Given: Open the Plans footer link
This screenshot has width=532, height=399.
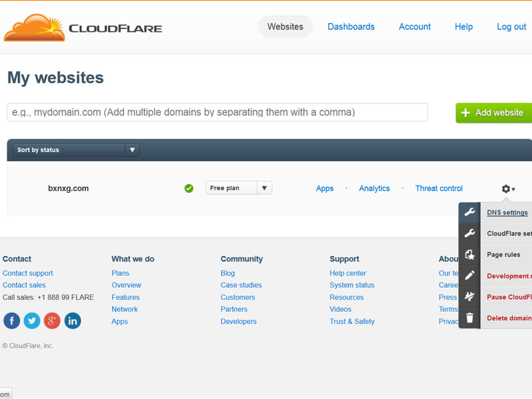Looking at the screenshot, I should (x=120, y=273).
